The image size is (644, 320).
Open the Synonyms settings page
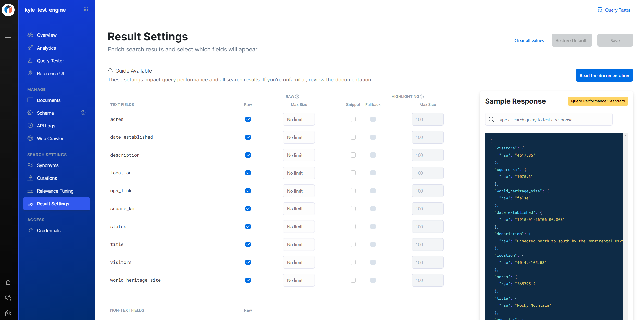pos(47,165)
